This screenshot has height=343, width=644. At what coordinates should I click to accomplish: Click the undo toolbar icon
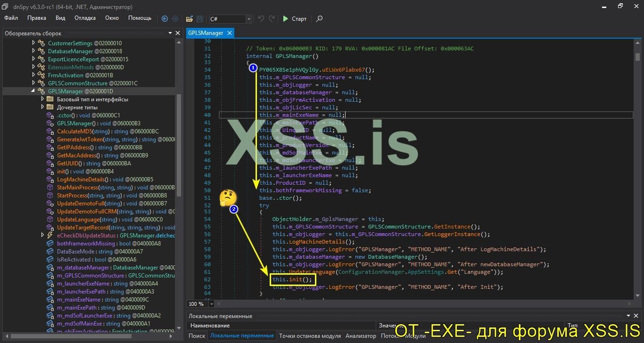pyautogui.click(x=261, y=19)
